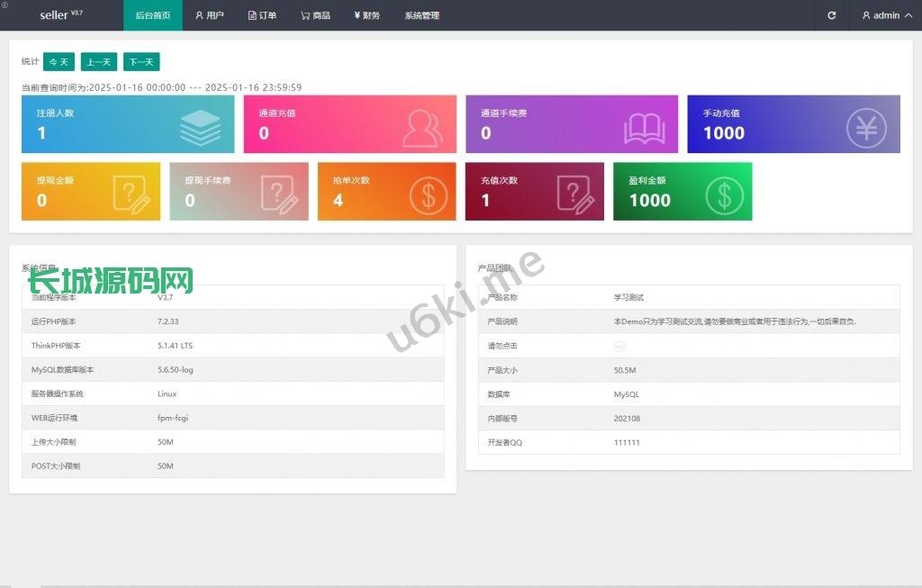Open the 商品 menu item
Image resolution: width=922 pixels, height=588 pixels.
coord(315,15)
